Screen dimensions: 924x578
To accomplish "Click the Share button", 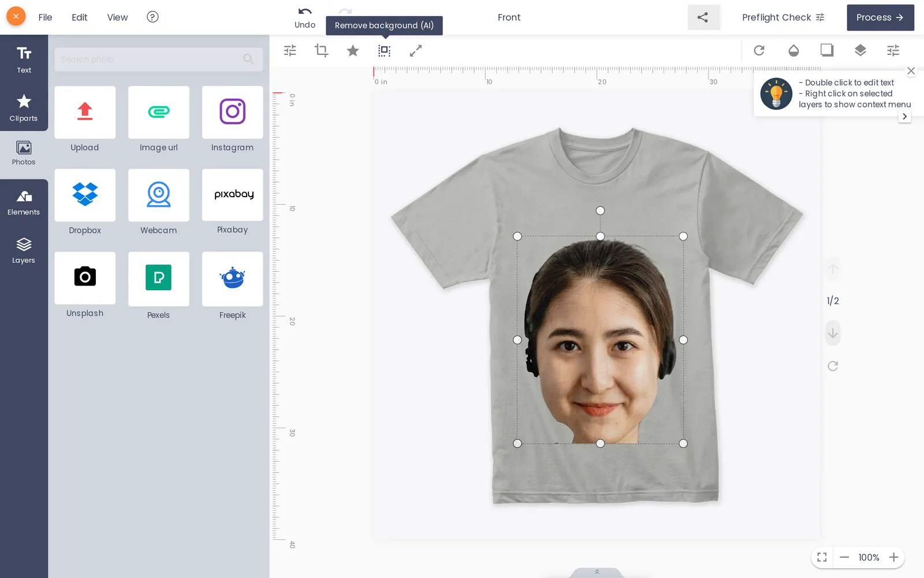I will tap(703, 17).
